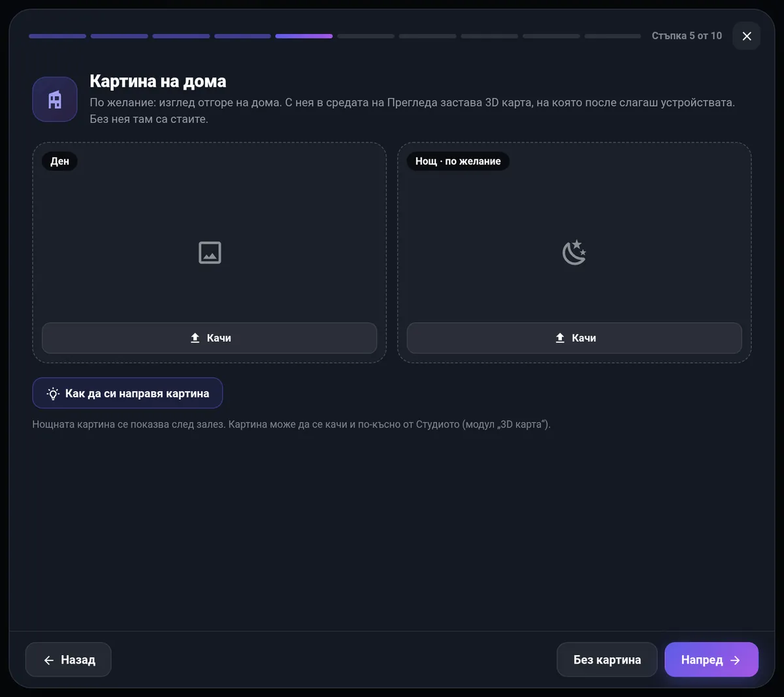Click the current fifth progress segment
The width and height of the screenshot is (784, 697).
[x=304, y=36]
